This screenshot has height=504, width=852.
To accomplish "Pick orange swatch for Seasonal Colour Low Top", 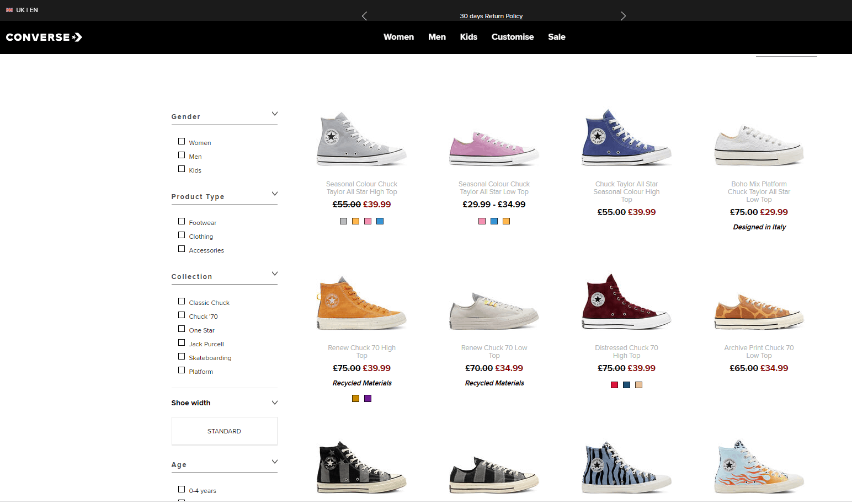I will coord(506,221).
